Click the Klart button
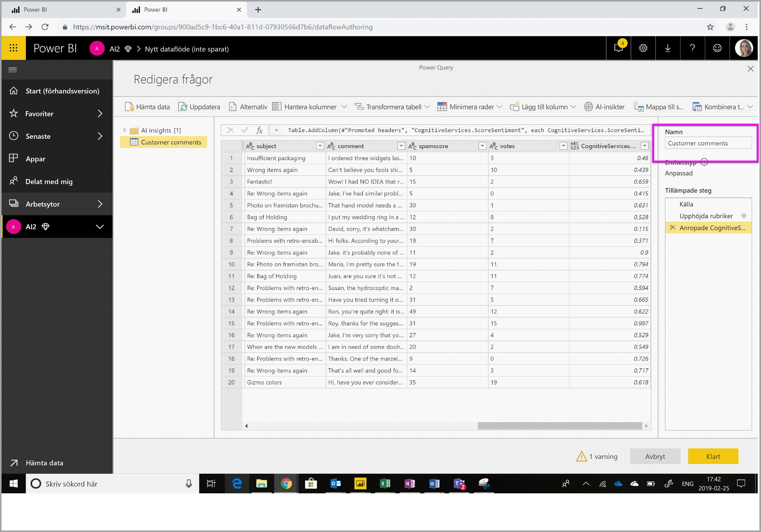This screenshot has height=532, width=761. pyautogui.click(x=713, y=456)
